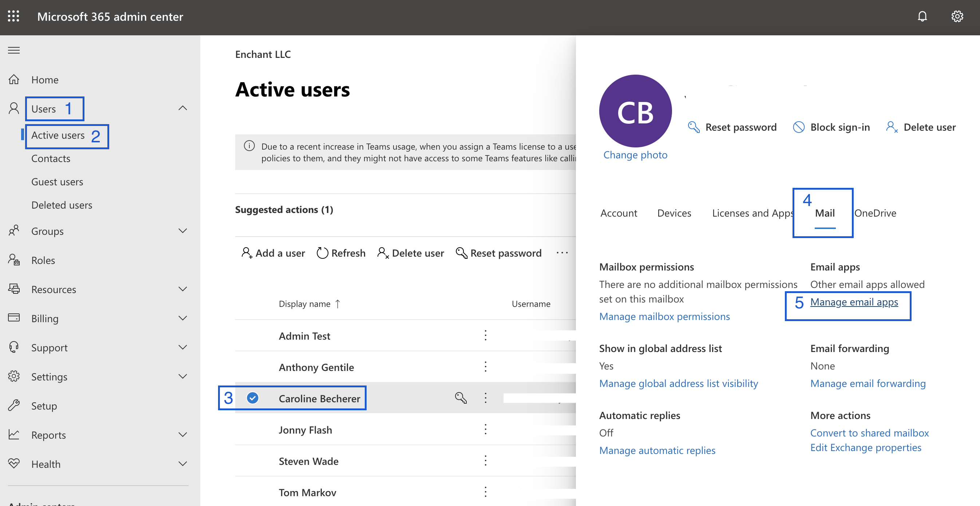Click the Billing card icon
This screenshot has width=980, height=506.
point(14,318)
